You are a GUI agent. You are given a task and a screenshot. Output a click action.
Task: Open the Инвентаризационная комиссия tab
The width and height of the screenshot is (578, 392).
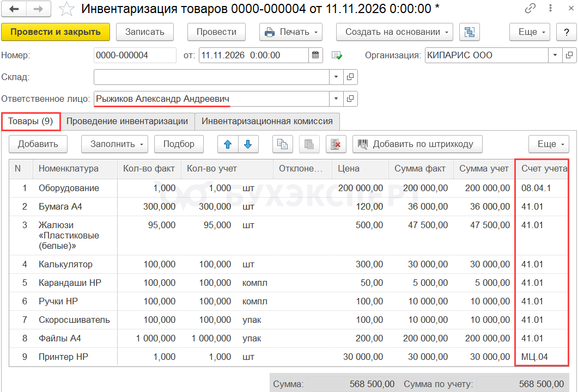pyautogui.click(x=267, y=121)
